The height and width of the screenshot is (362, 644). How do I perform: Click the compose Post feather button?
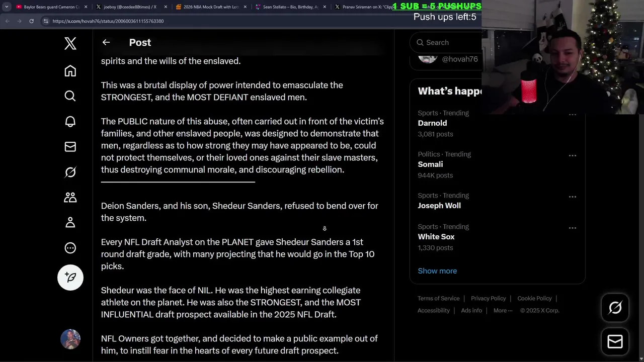(70, 278)
